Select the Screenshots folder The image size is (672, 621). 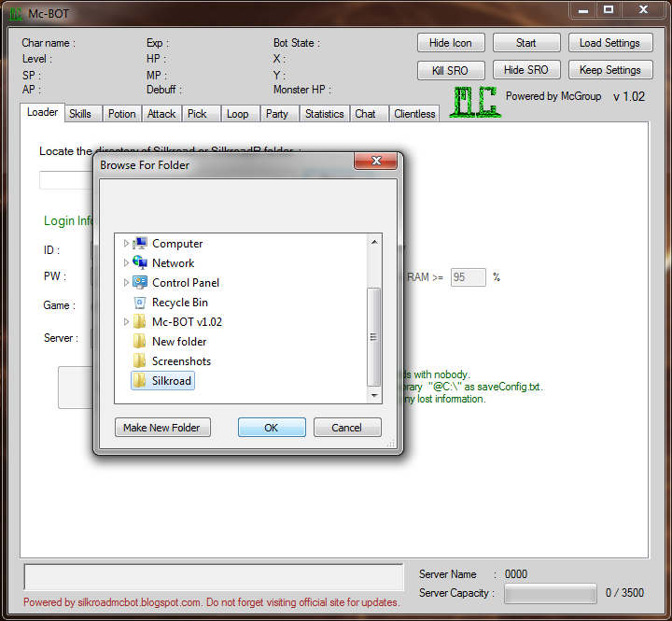tap(181, 361)
